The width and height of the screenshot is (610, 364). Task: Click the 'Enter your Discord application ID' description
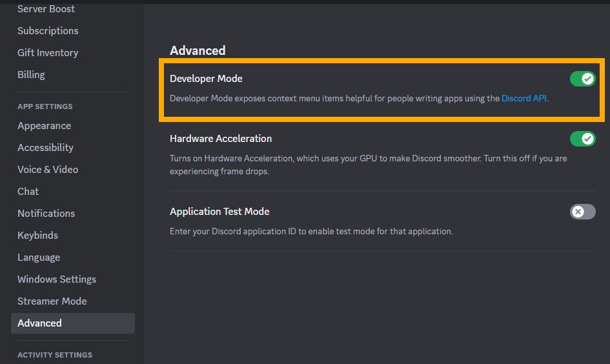pyautogui.click(x=311, y=232)
